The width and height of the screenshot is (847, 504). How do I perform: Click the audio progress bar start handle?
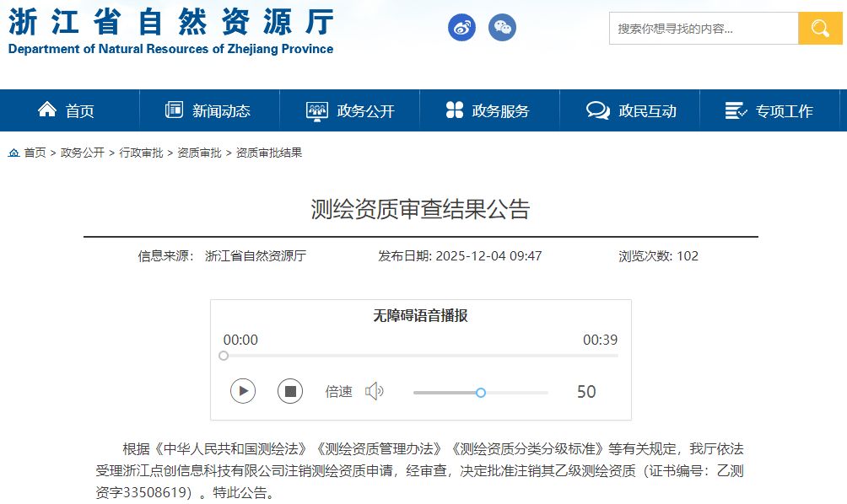[224, 356]
